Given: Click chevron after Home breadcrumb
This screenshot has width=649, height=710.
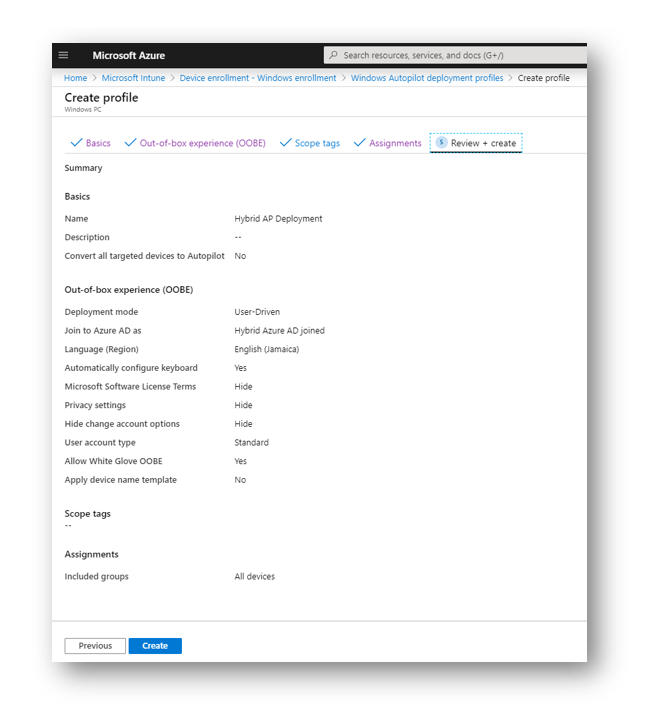Looking at the screenshot, I should click(94, 78).
